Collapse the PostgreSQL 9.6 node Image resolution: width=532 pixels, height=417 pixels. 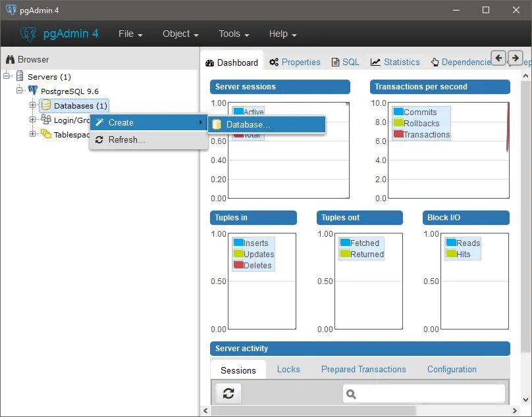19,90
